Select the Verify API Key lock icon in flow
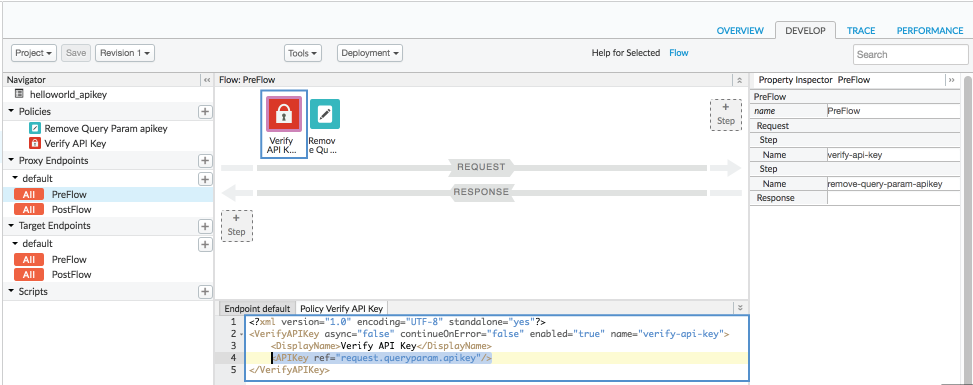This screenshot has width=973, height=385. (284, 114)
